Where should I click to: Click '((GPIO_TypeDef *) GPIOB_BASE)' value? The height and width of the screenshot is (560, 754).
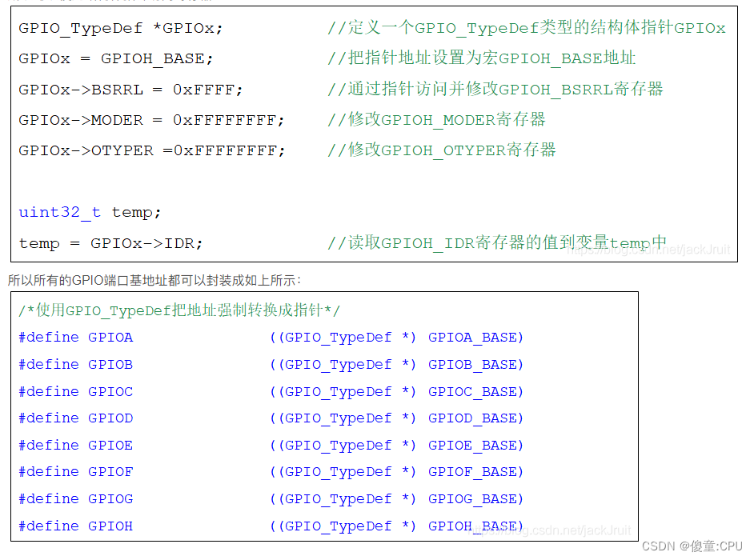396,365
